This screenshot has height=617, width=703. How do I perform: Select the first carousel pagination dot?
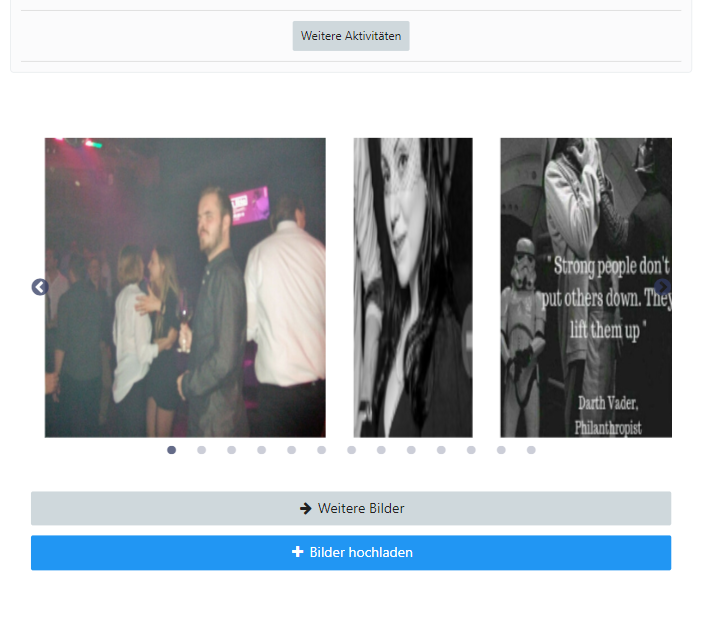pos(171,450)
